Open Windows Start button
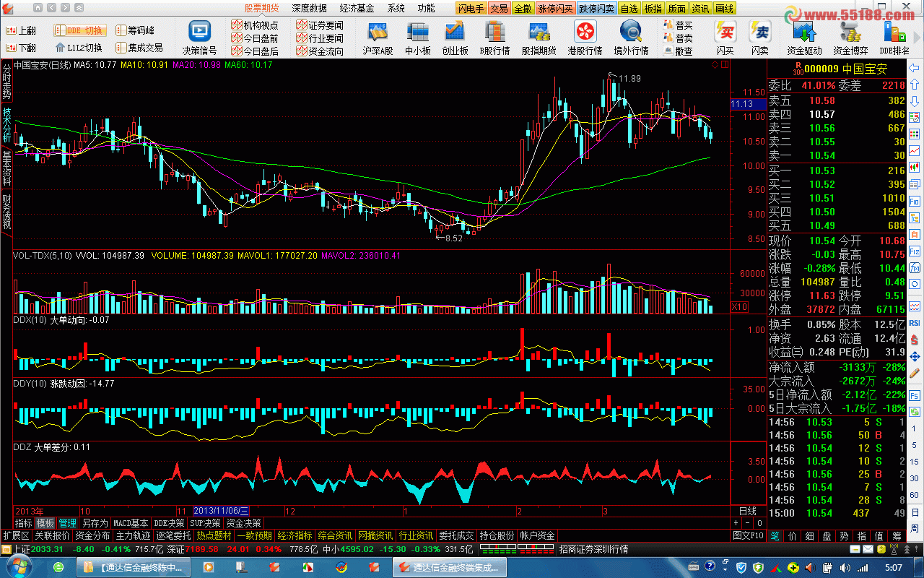 point(18,567)
